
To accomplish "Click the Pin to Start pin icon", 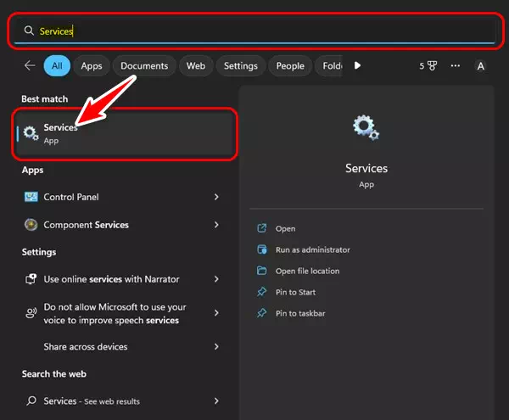I will click(261, 292).
